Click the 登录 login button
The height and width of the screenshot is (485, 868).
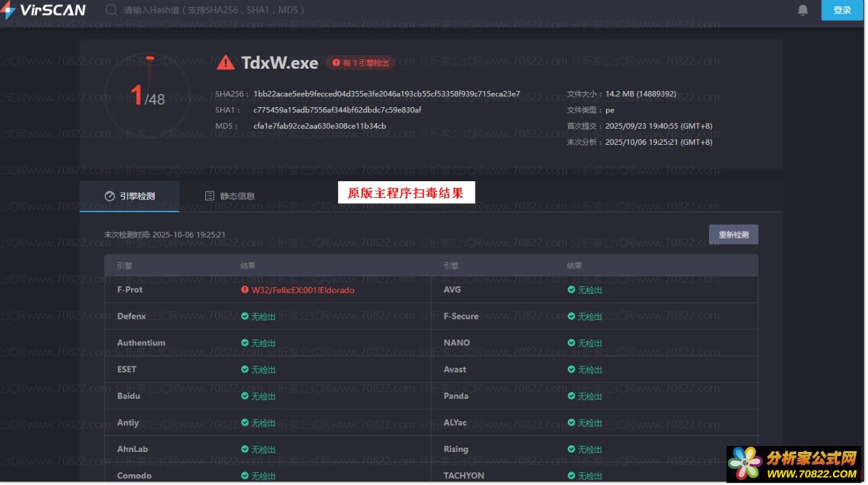click(x=842, y=10)
